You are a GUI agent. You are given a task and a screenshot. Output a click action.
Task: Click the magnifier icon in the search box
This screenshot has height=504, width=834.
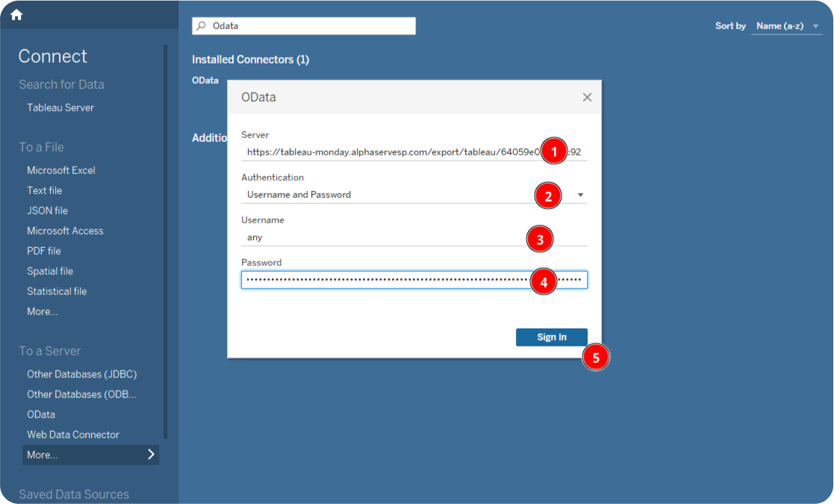[200, 25]
